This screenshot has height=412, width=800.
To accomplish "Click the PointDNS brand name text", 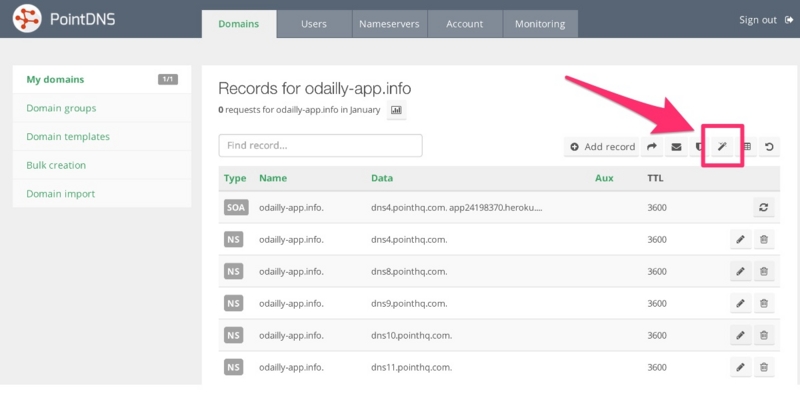I will (x=83, y=20).
